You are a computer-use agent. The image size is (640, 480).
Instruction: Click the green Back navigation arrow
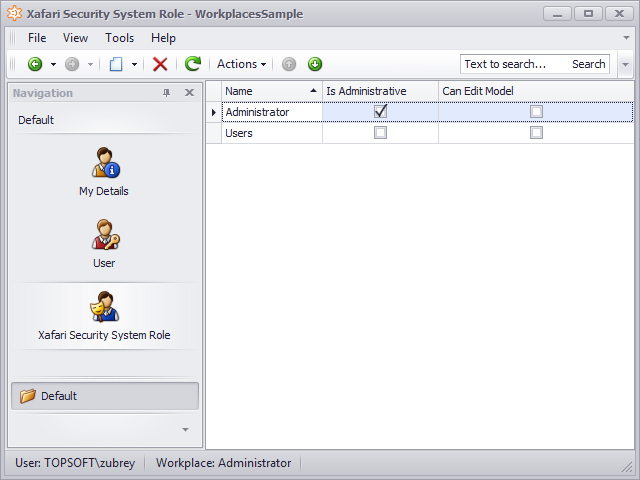point(35,64)
